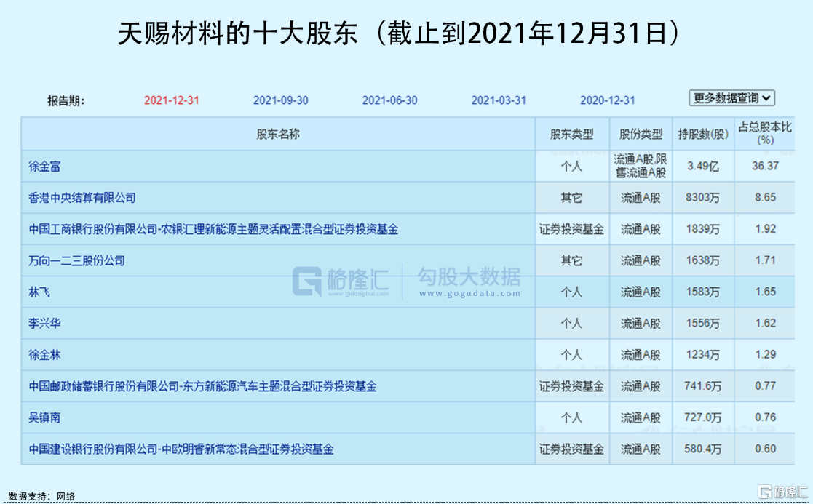This screenshot has width=813, height=504.
Task: Select the 1.62 percentage cell
Action: 765,324
